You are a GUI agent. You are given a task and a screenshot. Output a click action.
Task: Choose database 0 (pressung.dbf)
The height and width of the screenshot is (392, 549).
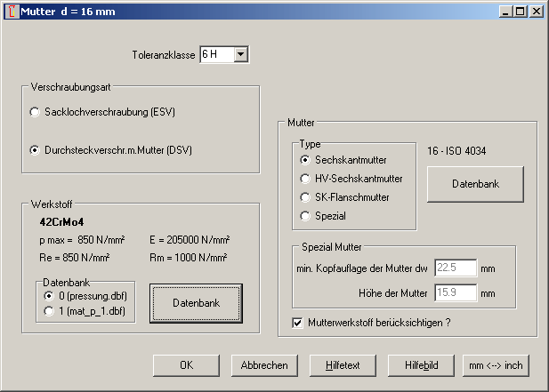[49, 295]
